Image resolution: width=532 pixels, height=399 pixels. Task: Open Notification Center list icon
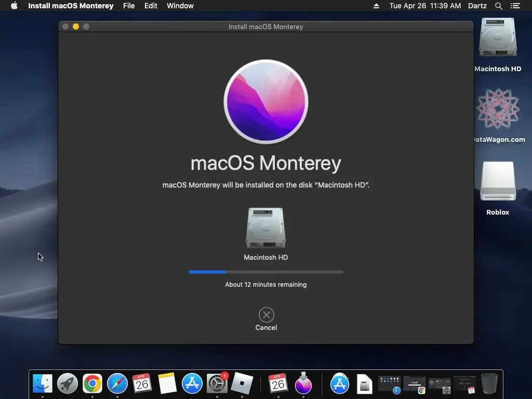[x=515, y=6]
